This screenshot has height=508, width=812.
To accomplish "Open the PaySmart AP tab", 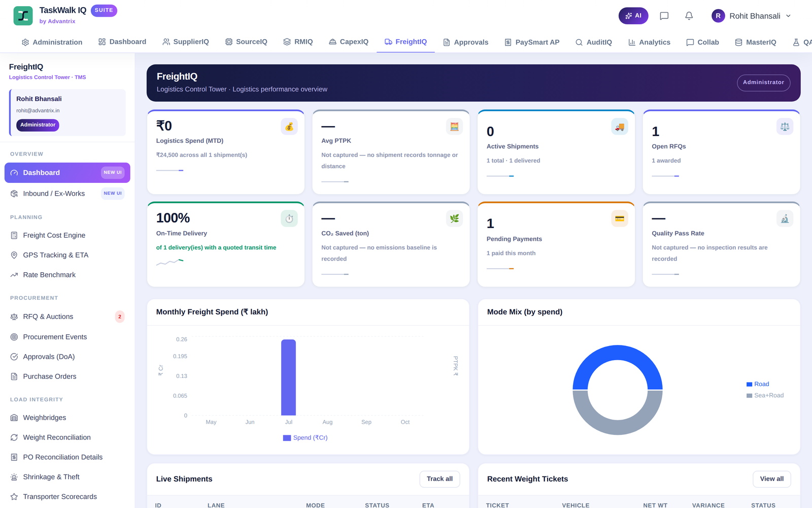I will point(532,42).
